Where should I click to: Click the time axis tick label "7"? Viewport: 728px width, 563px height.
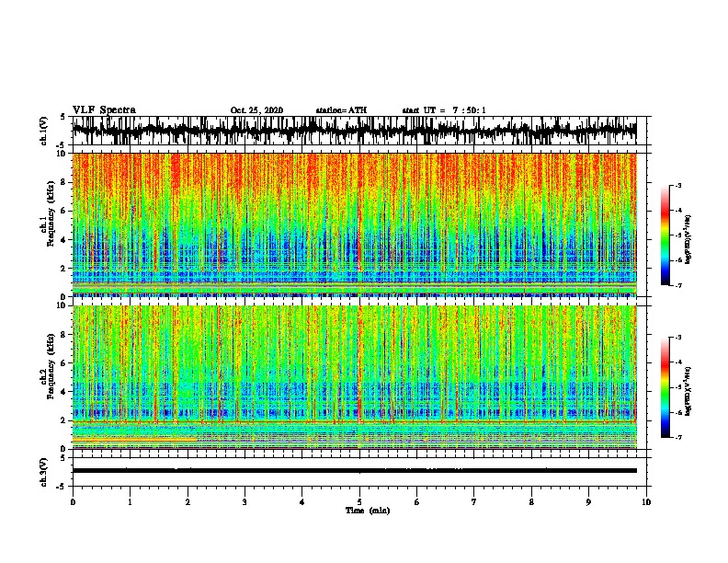pos(474,501)
